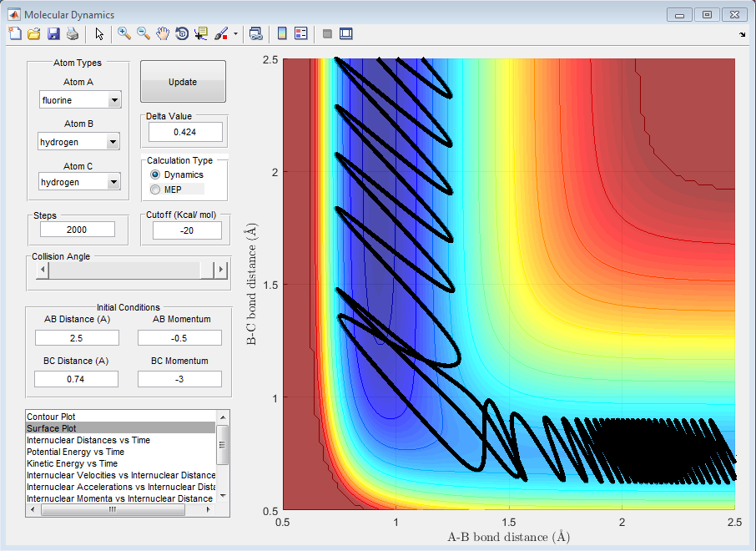Click the plot list scroll down arrow

point(223,496)
